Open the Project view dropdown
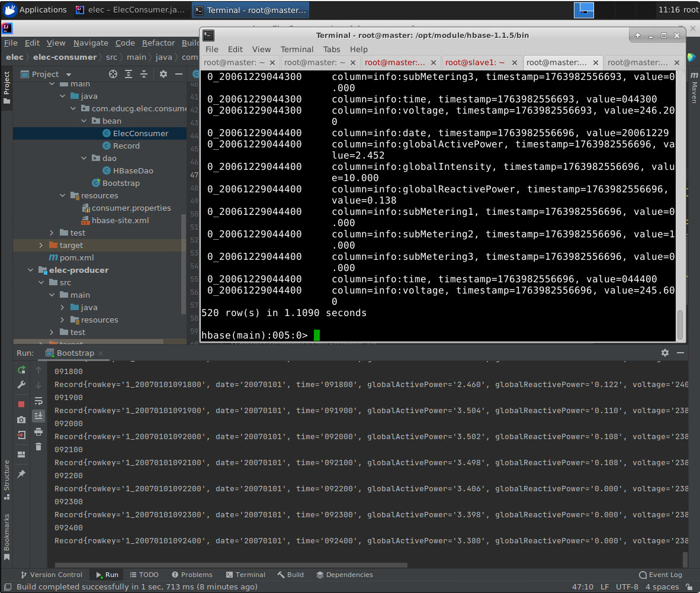Screen dimensions: 700x593 pyautogui.click(x=68, y=75)
